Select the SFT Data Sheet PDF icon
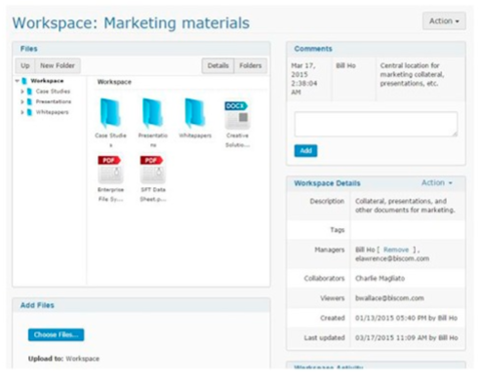This screenshot has height=386, width=480. tap(152, 169)
